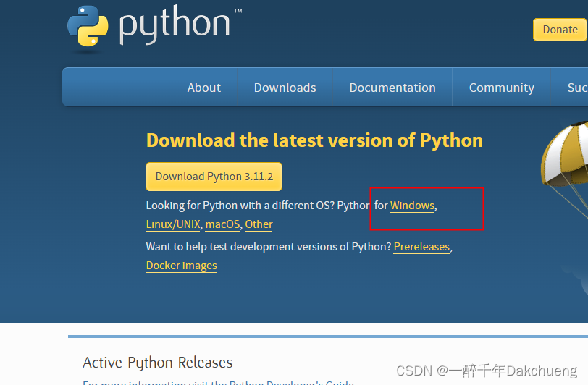Open the Other platforms link
Screen dimensions: 588x385
[x=259, y=224]
